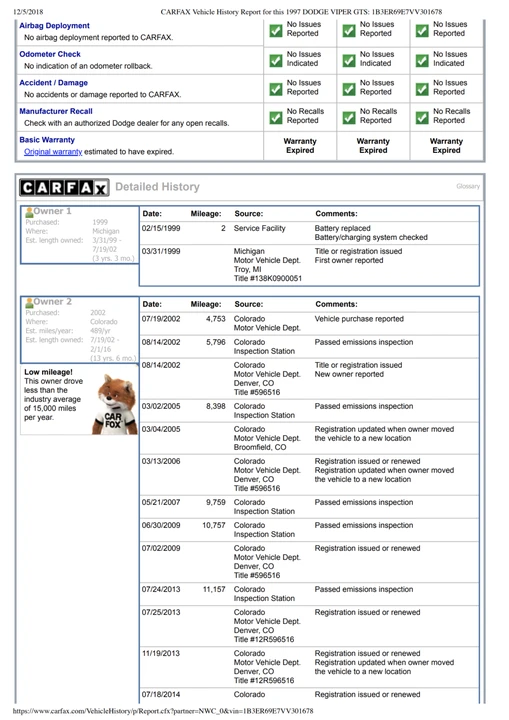509x720 pixels.
Task: Click the 12/5/2018 print date in header
Action: (x=28, y=11)
